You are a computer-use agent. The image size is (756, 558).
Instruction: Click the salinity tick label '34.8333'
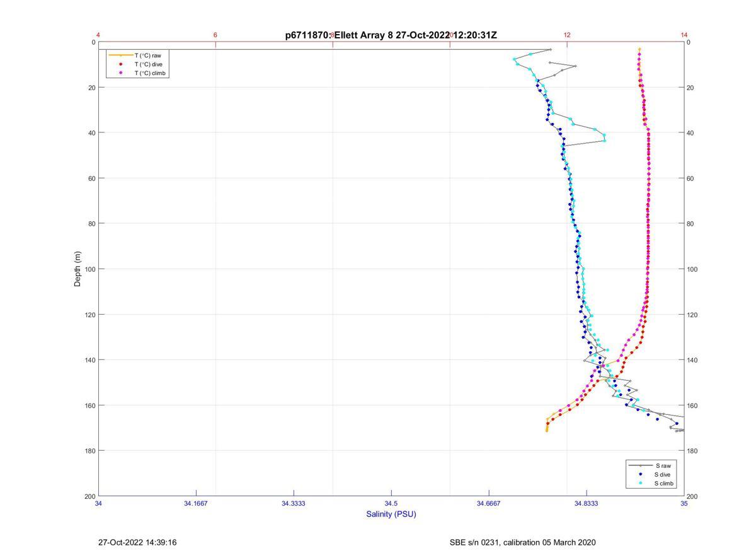[587, 504]
